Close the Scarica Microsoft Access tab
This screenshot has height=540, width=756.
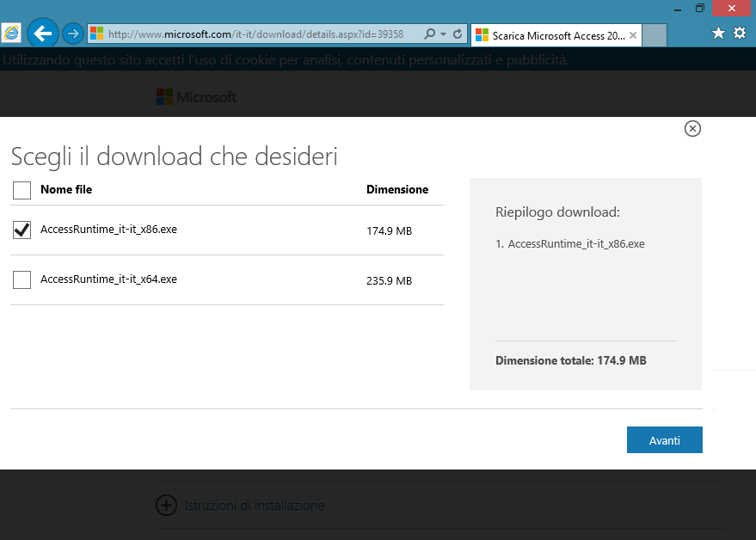coord(634,35)
